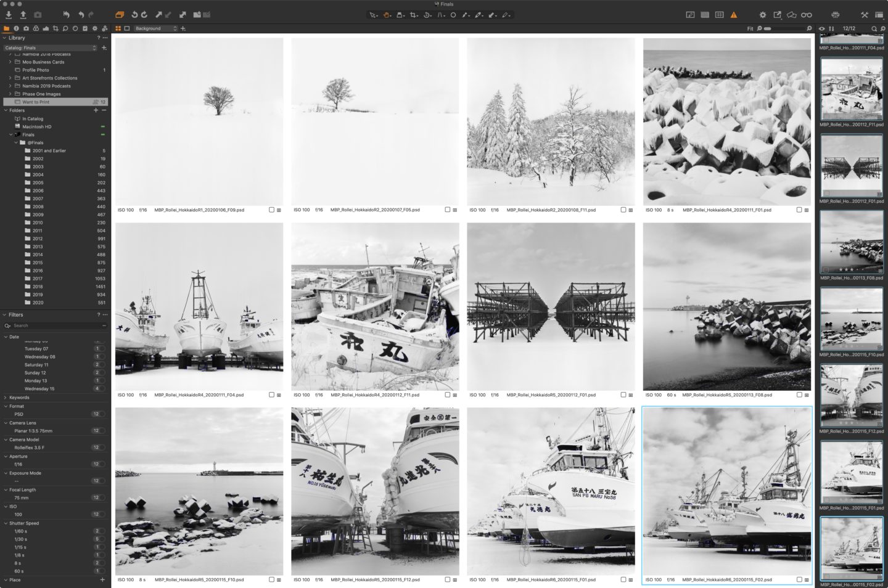Select the 2019 folder in the library

pyautogui.click(x=38, y=295)
